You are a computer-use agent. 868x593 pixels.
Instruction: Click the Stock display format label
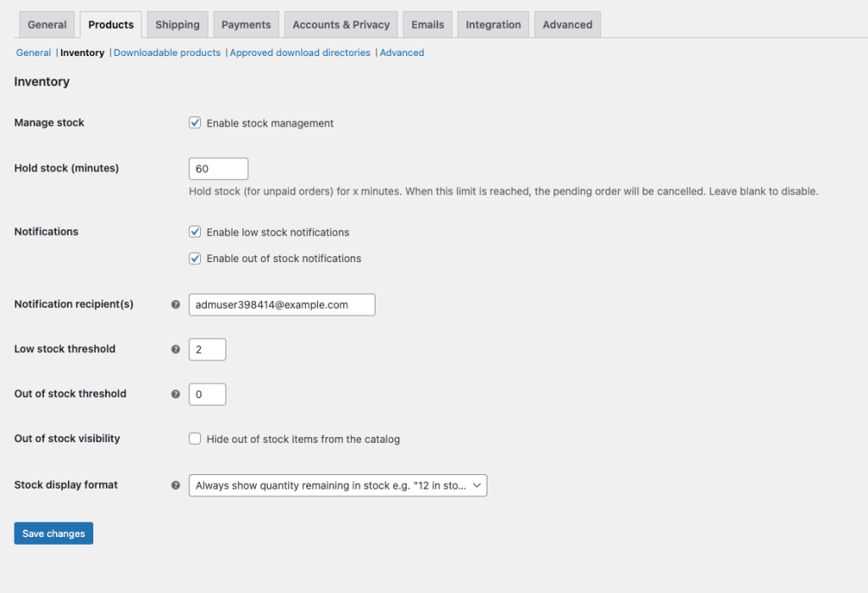[66, 485]
